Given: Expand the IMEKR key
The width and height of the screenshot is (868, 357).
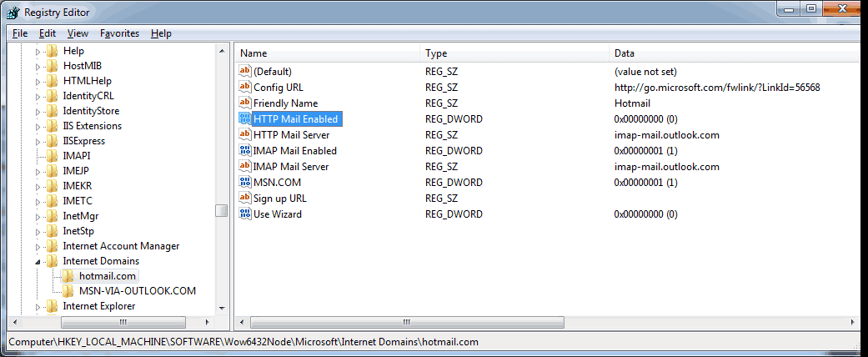Looking at the screenshot, I should click(x=38, y=187).
